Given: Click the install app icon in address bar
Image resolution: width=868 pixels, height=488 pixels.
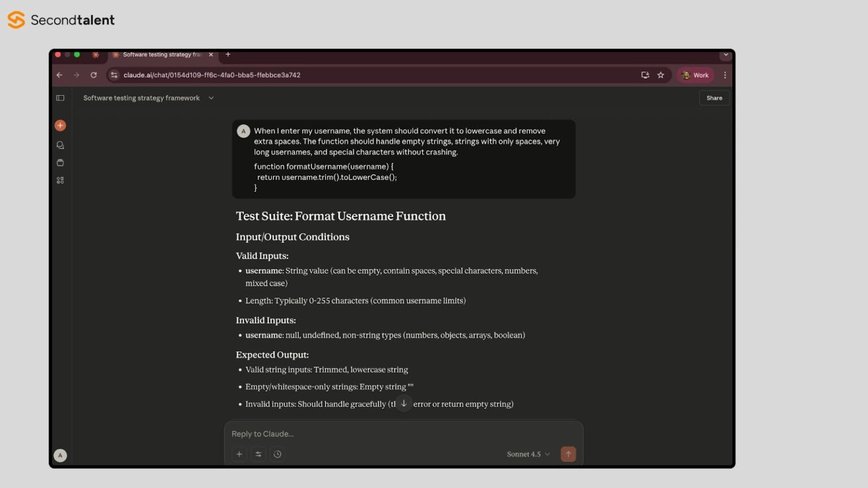Looking at the screenshot, I should [x=645, y=75].
